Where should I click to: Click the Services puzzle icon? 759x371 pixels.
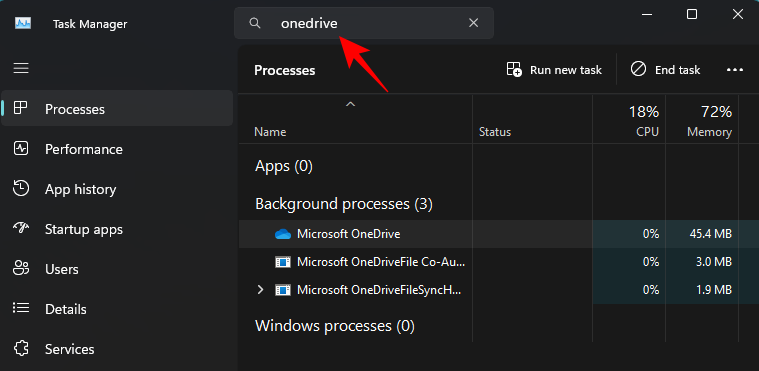(x=21, y=348)
